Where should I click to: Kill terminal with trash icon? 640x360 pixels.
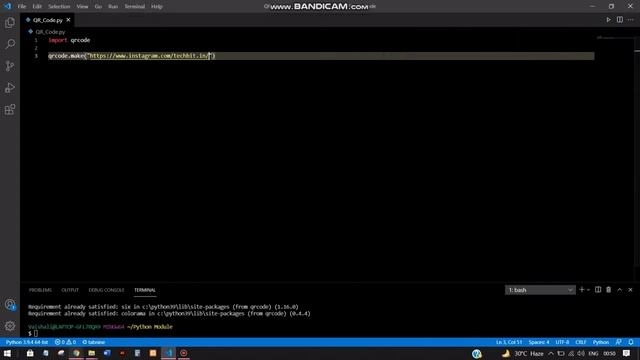[x=609, y=290]
